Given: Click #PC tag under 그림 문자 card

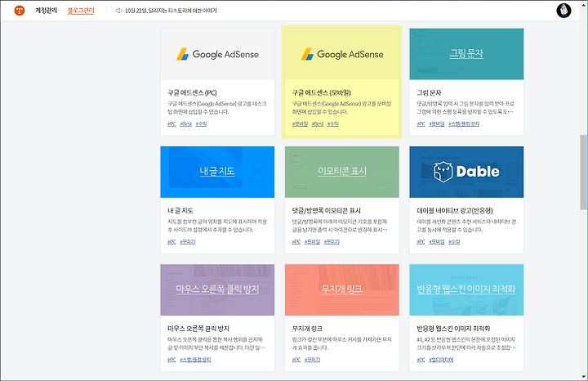Looking at the screenshot, I should (421, 124).
